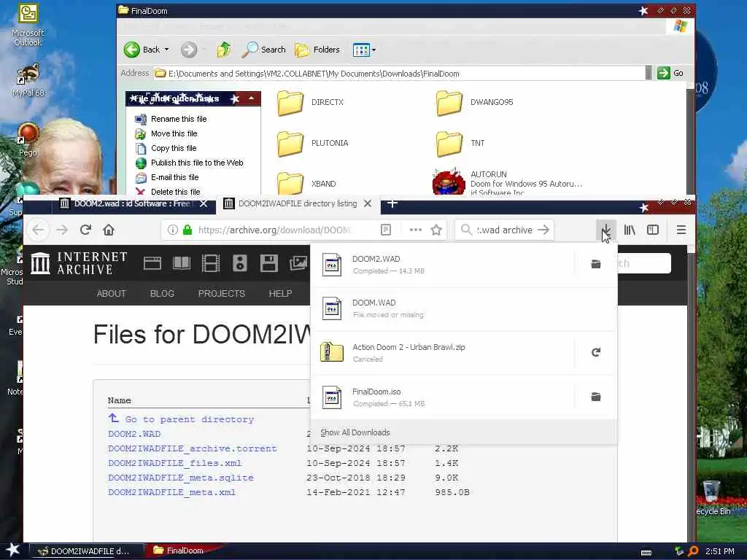Viewport: 747px width, 560px height.
Task: Open the Internet Archive texts book icon
Action: click(x=182, y=262)
